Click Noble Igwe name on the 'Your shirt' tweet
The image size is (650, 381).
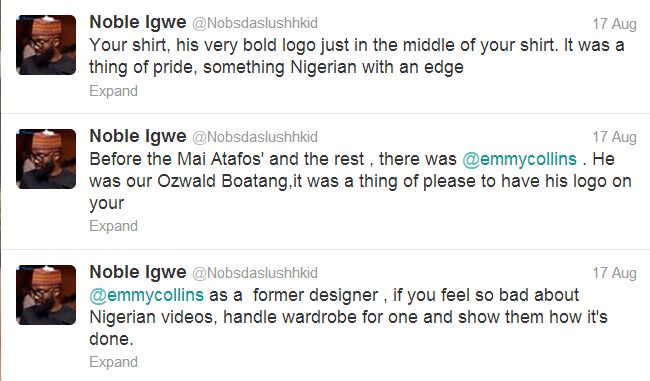pyautogui.click(x=138, y=22)
